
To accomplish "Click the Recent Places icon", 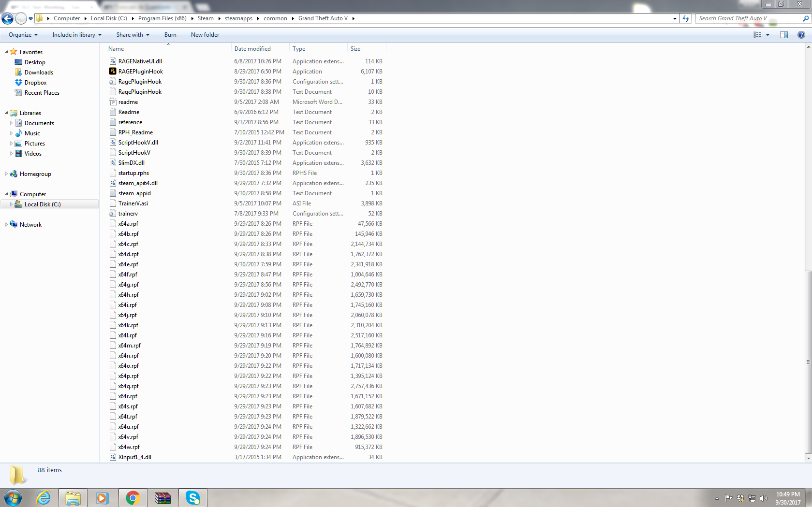I will 18,93.
